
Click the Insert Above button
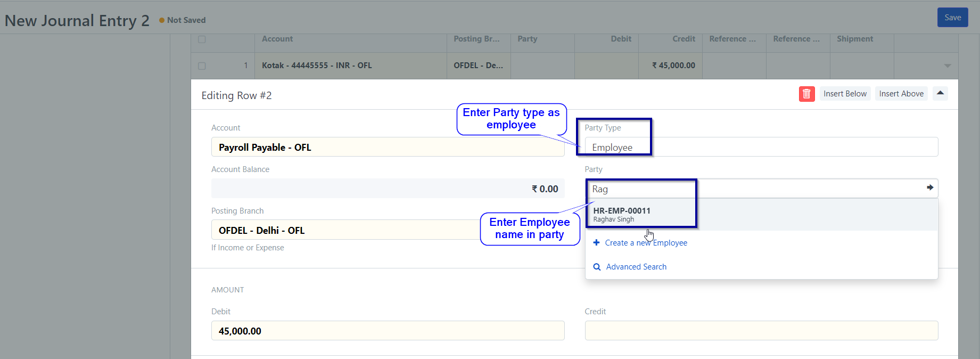901,94
